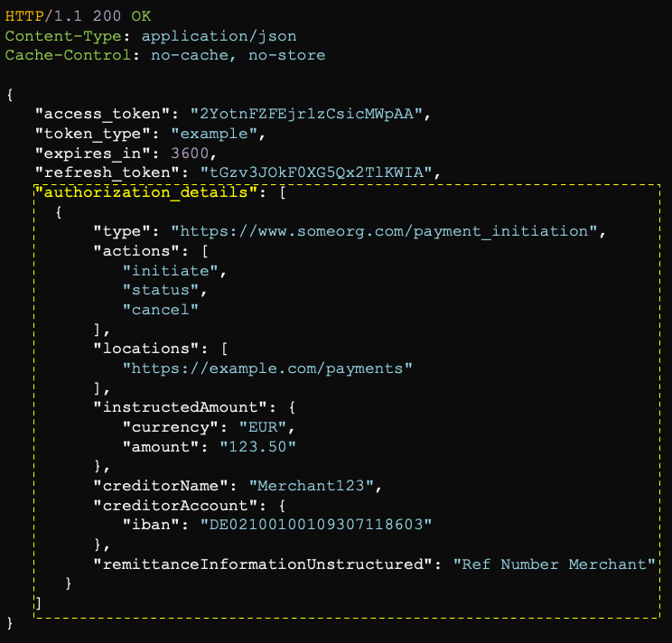Click the amount value "123.50"
This screenshot has width=672, height=643.
click(x=258, y=447)
